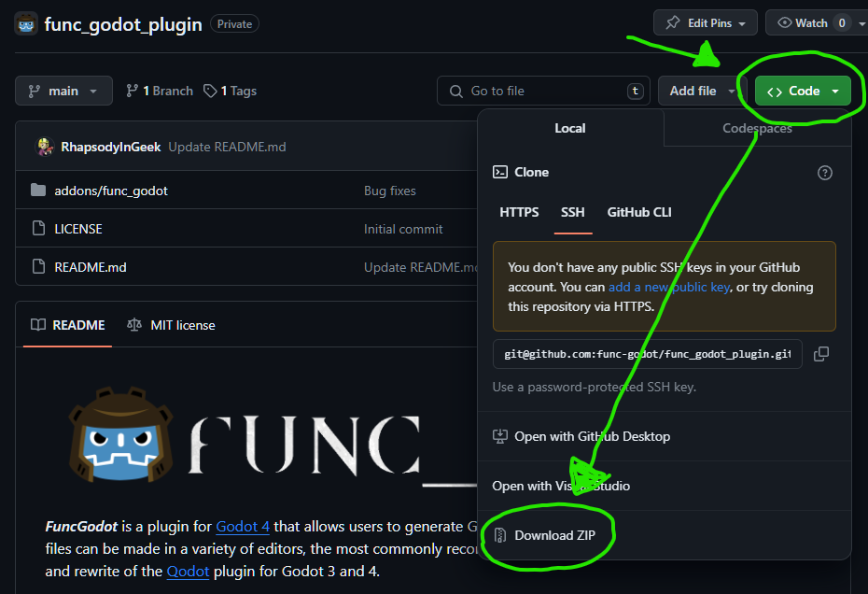Follow the Godot 4 link in the README

pyautogui.click(x=243, y=526)
